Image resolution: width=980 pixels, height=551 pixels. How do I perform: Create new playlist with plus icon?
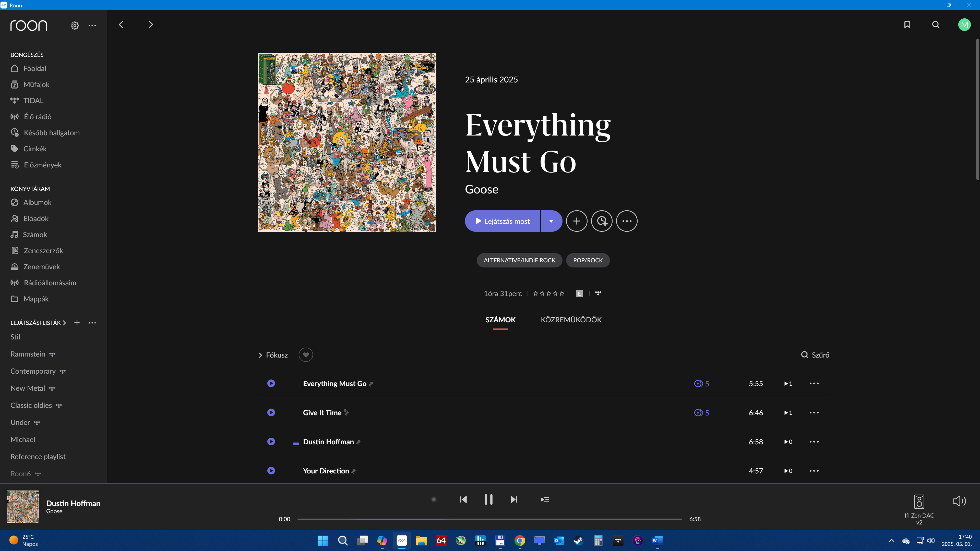pyautogui.click(x=77, y=323)
